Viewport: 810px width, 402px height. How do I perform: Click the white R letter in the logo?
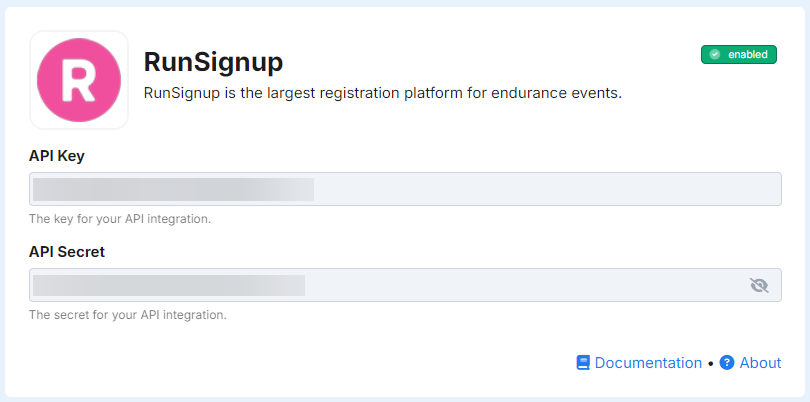(79, 81)
